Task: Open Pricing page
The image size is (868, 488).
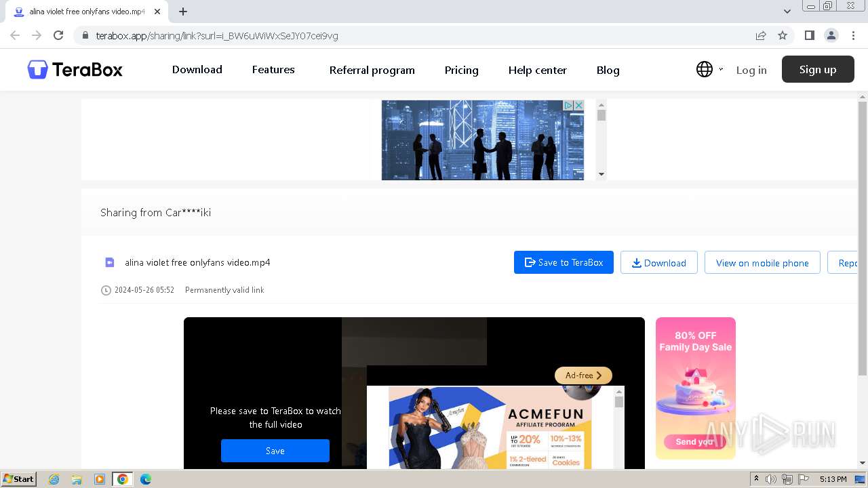Action: pyautogui.click(x=462, y=70)
